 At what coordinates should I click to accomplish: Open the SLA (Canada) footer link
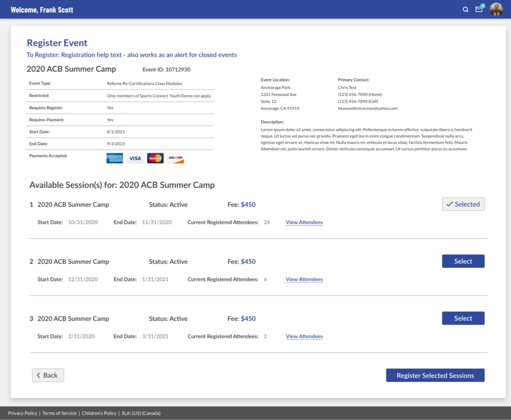click(x=152, y=413)
